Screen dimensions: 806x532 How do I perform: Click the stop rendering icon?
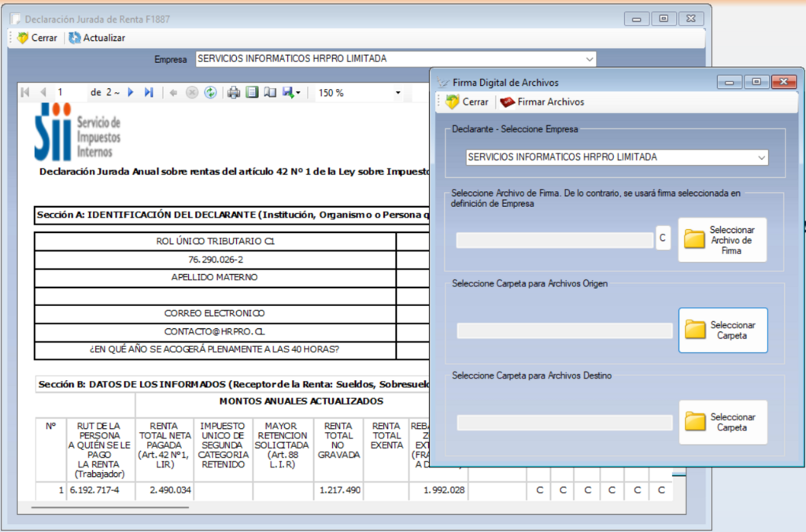(192, 93)
